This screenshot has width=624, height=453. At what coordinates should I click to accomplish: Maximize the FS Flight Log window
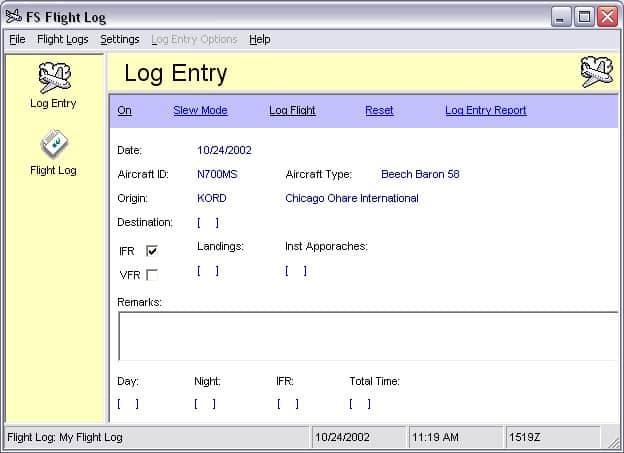coord(585,16)
